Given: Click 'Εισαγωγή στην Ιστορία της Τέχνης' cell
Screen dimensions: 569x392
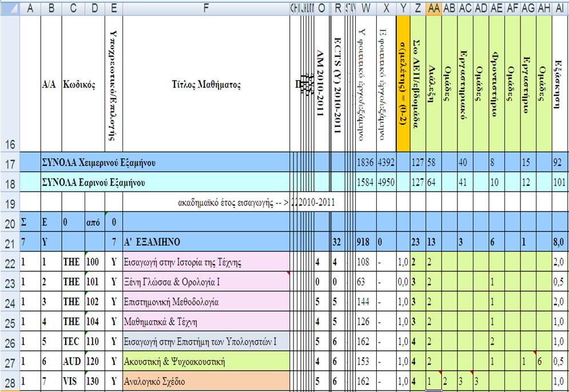Looking at the screenshot, I should tap(206, 262).
